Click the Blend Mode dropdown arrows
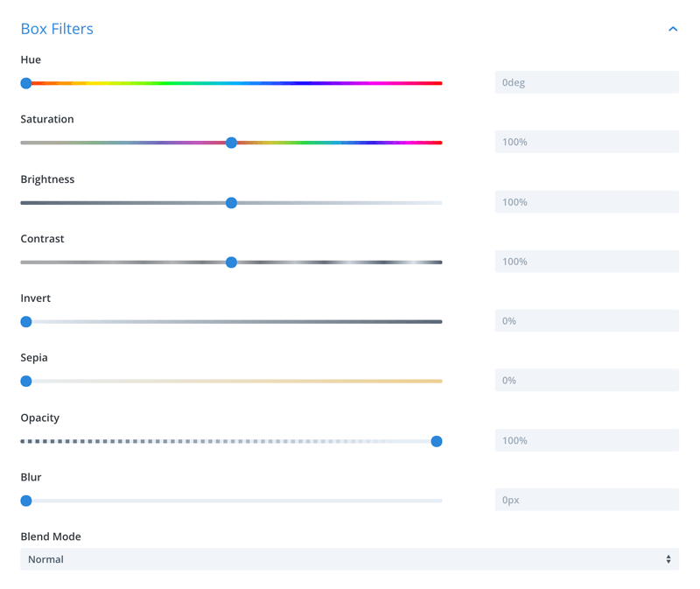This screenshot has height=589, width=700. coord(668,559)
